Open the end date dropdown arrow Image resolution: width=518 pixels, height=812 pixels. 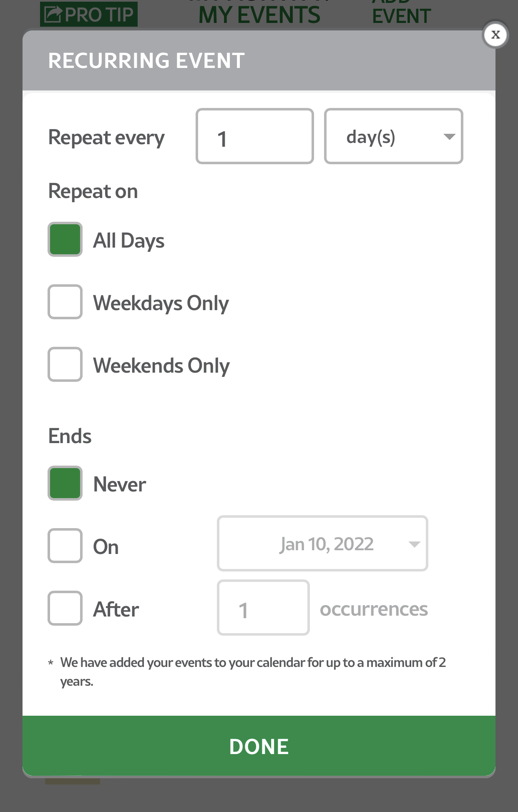[x=414, y=544]
